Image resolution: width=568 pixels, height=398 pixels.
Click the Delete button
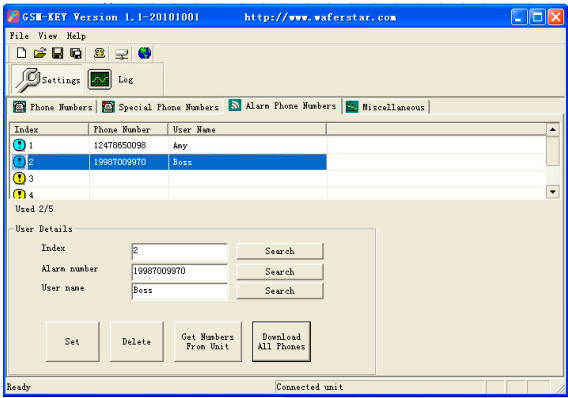coord(136,341)
